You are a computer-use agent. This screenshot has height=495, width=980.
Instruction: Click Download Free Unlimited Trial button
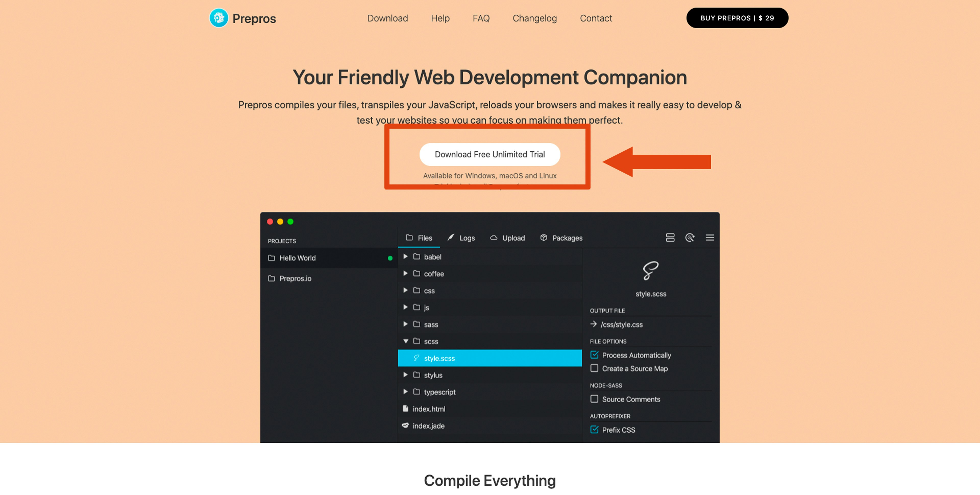490,154
